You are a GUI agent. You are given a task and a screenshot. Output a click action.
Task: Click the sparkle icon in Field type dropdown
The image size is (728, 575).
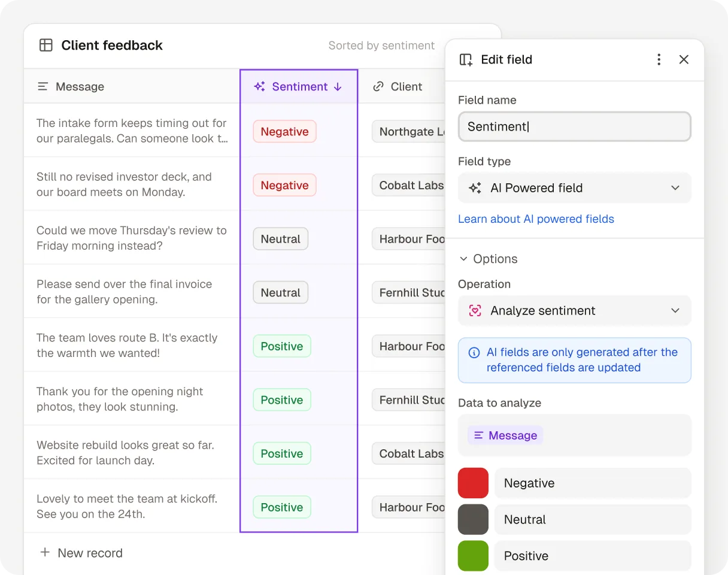tap(475, 187)
